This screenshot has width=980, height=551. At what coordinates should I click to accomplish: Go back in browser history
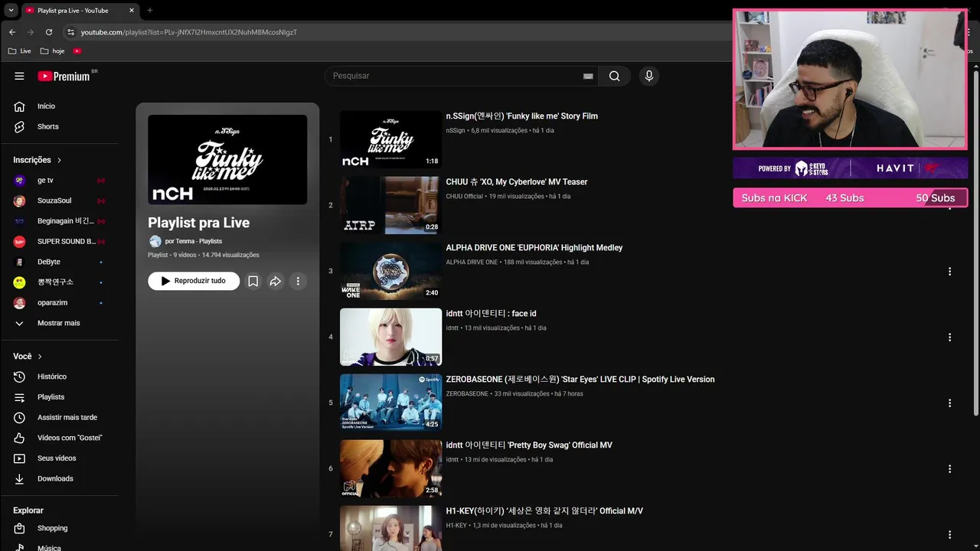pyautogui.click(x=12, y=32)
